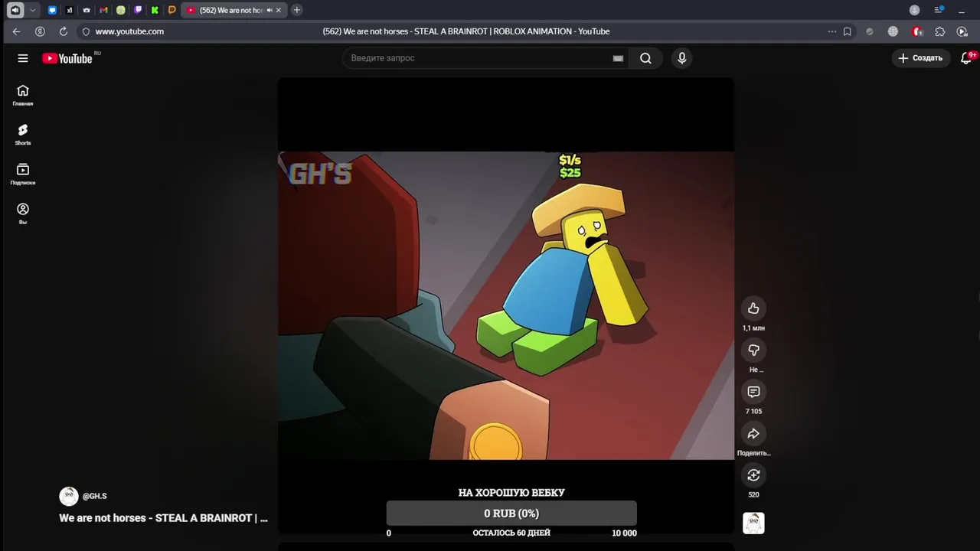Dislike the short with the thumbs-down
Screen dimensions: 980x551
pyautogui.click(x=753, y=350)
